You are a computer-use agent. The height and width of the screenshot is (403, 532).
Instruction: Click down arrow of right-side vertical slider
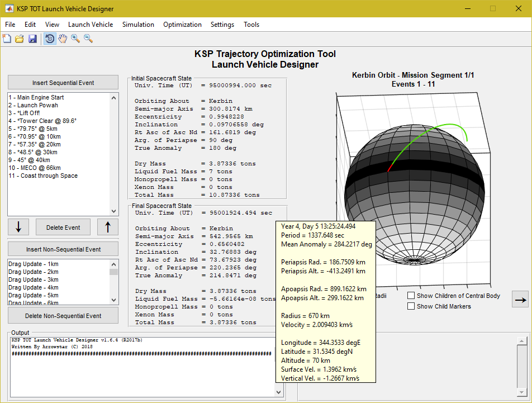[521, 392]
